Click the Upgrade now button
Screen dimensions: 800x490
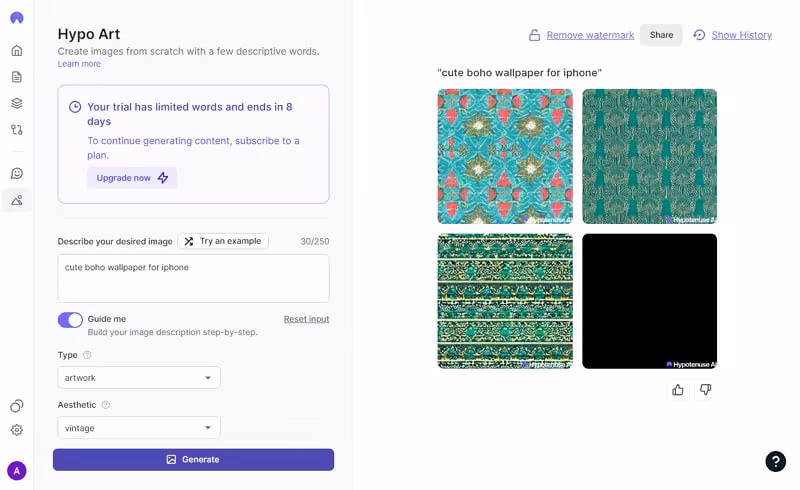(x=132, y=178)
